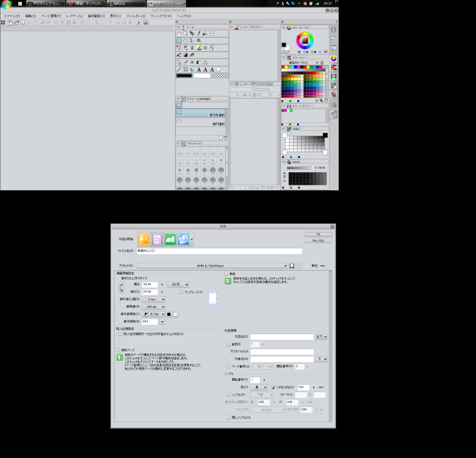Open the モノクロ basic expression color dropdown
The width and height of the screenshot is (476, 458).
(154, 314)
